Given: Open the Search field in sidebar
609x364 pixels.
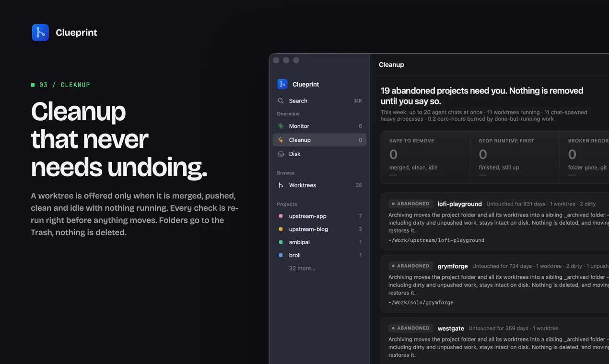Looking at the screenshot, I should pyautogui.click(x=319, y=101).
